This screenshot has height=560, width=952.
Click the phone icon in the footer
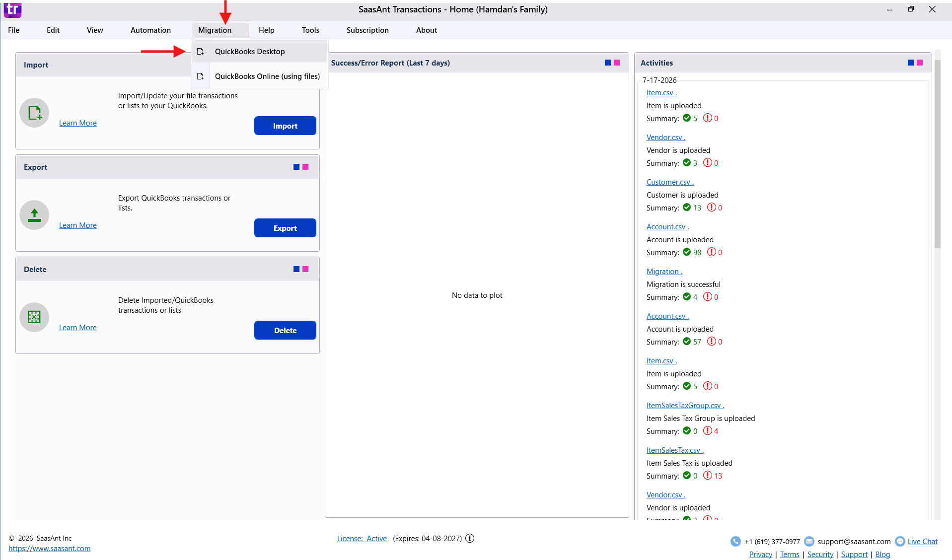(x=735, y=542)
